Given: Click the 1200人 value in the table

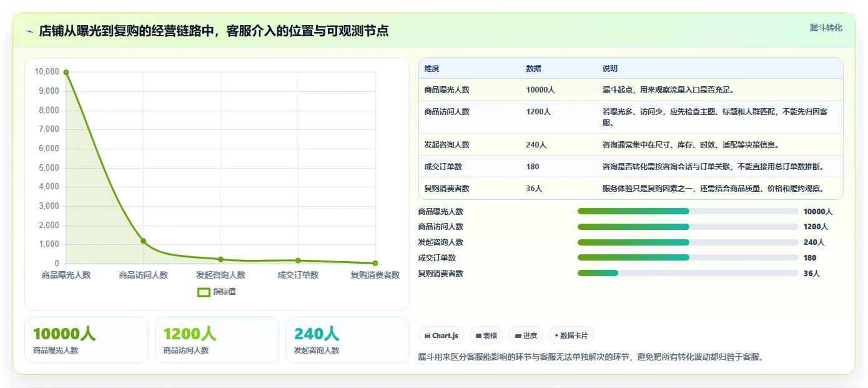Looking at the screenshot, I should pos(539,112).
